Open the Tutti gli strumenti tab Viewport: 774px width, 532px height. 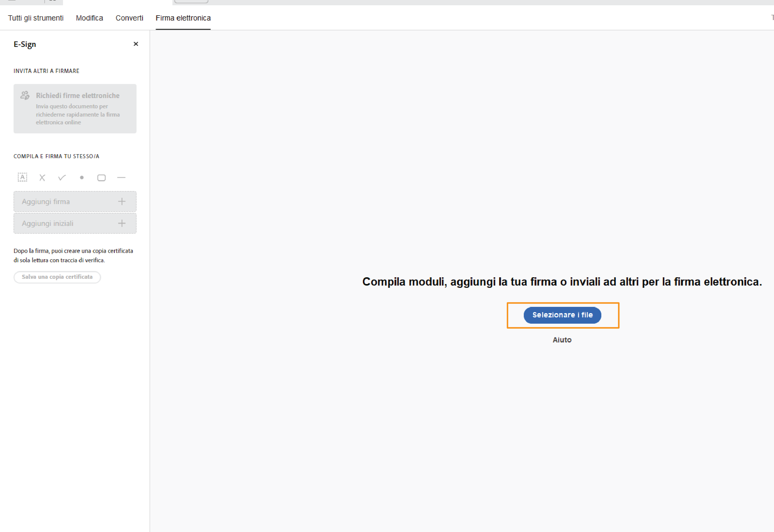tap(36, 18)
